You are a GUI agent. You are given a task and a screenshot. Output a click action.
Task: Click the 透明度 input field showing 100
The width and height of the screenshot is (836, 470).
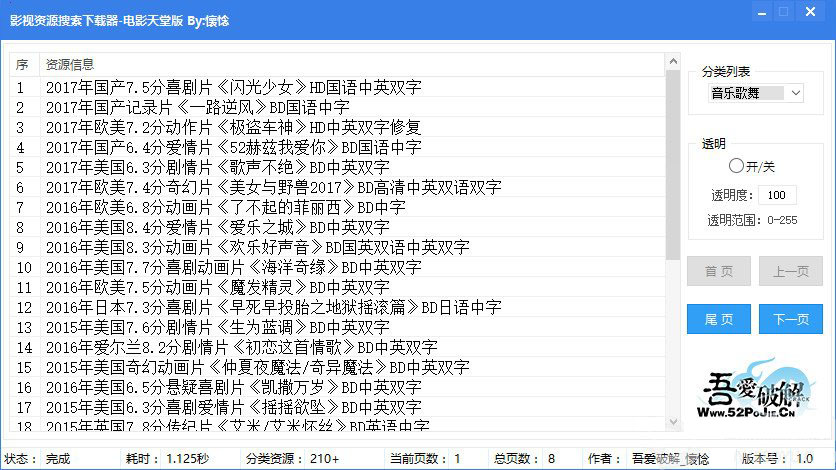click(777, 195)
